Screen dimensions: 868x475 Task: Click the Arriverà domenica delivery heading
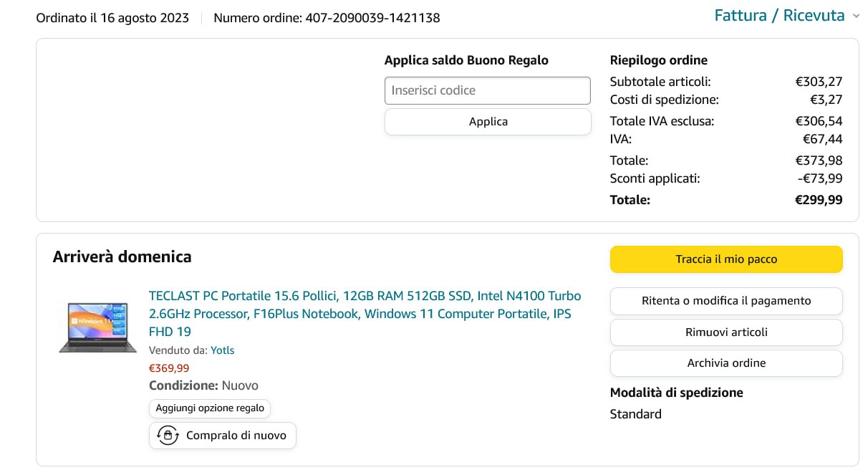(122, 256)
